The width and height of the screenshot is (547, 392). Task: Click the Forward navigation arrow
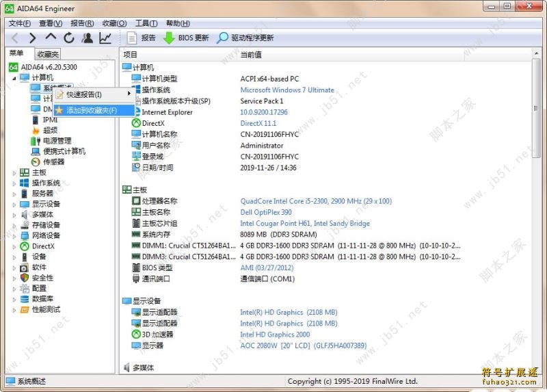coord(32,38)
